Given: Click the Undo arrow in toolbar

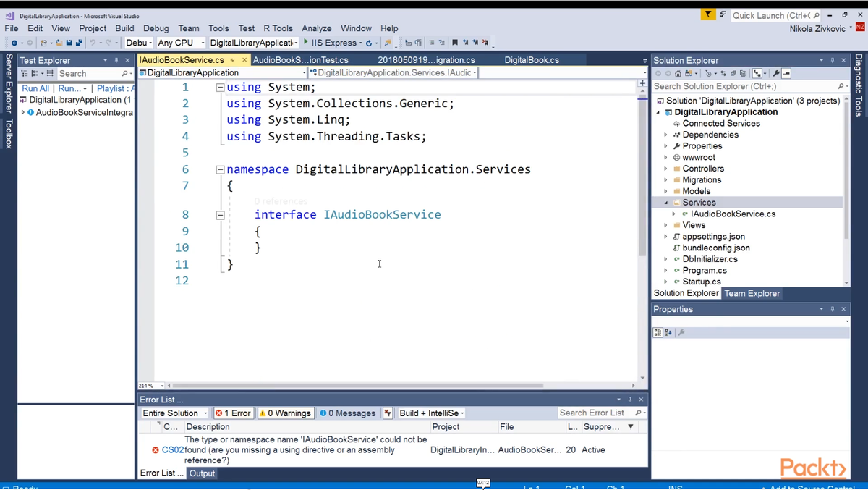Looking at the screenshot, I should (x=93, y=43).
